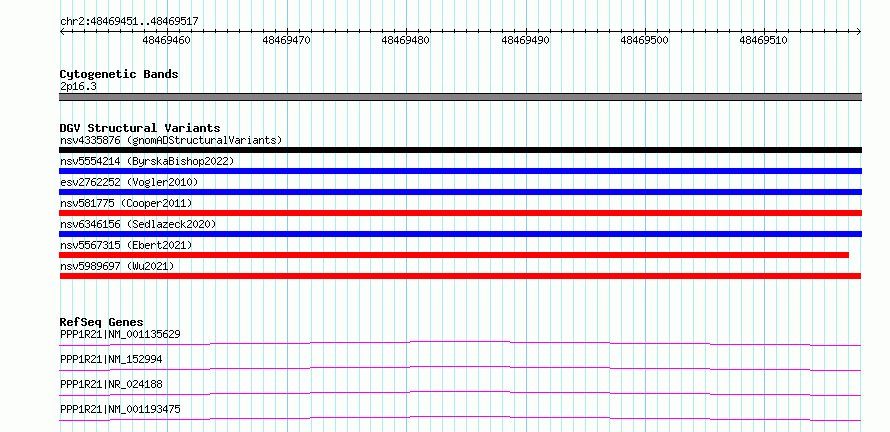Click variant label esv2762252 (Vogler2010)

tap(129, 182)
